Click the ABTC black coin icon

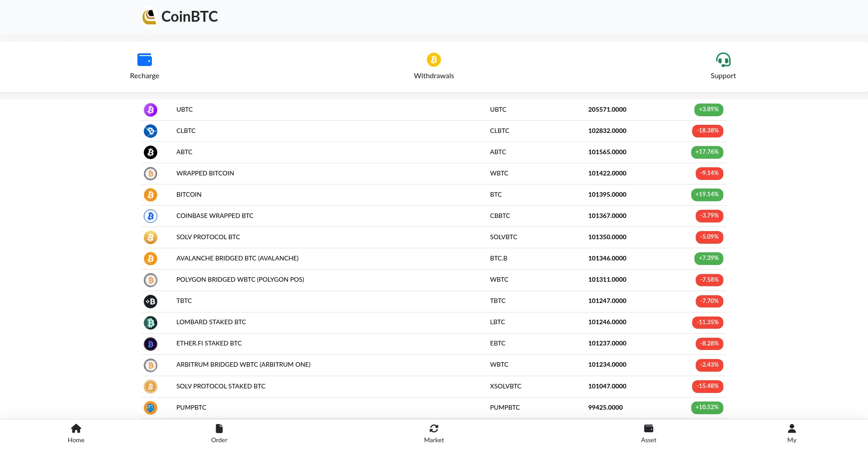[x=151, y=152]
